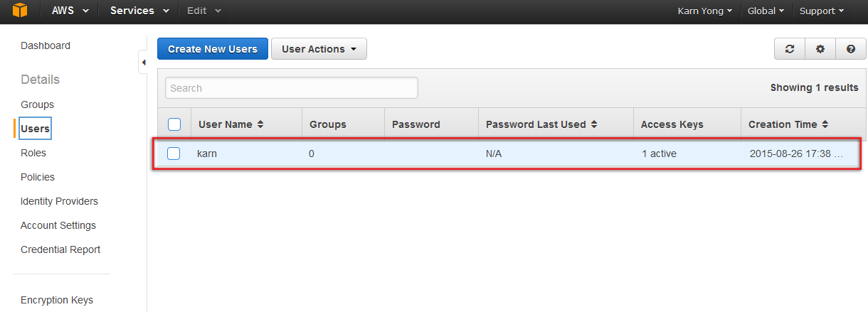The width and height of the screenshot is (868, 312).
Task: Check the box for user karn
Action: pos(174,154)
